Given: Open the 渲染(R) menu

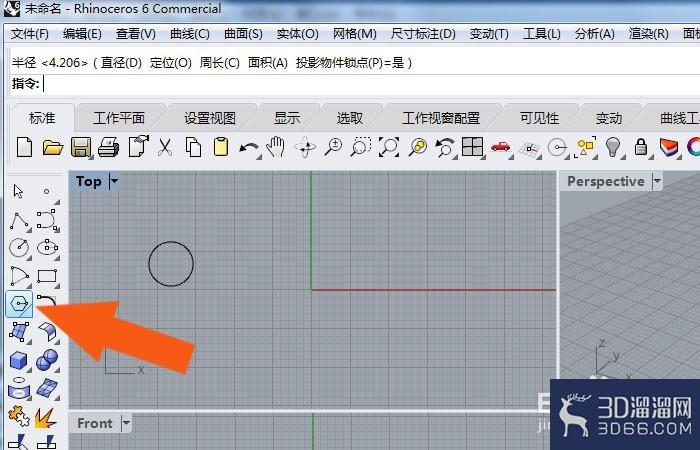Looking at the screenshot, I should click(649, 34).
